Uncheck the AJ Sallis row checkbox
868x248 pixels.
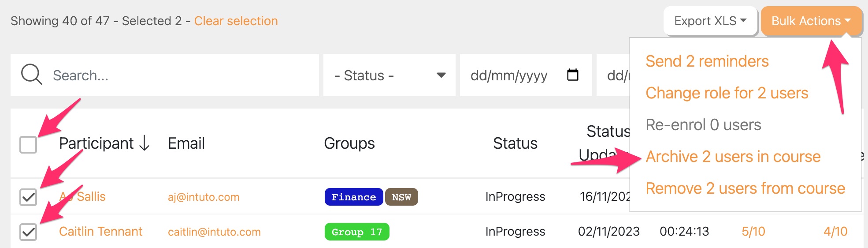tap(28, 197)
